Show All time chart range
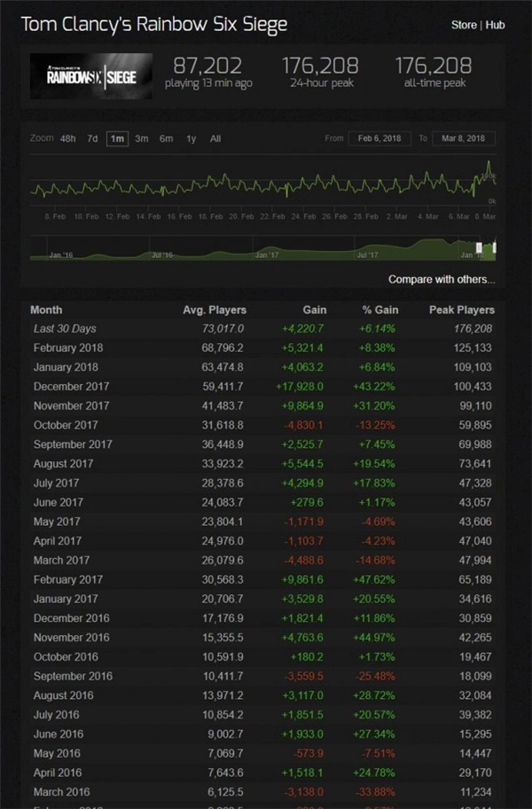This screenshot has height=809, width=532. pos(215,139)
